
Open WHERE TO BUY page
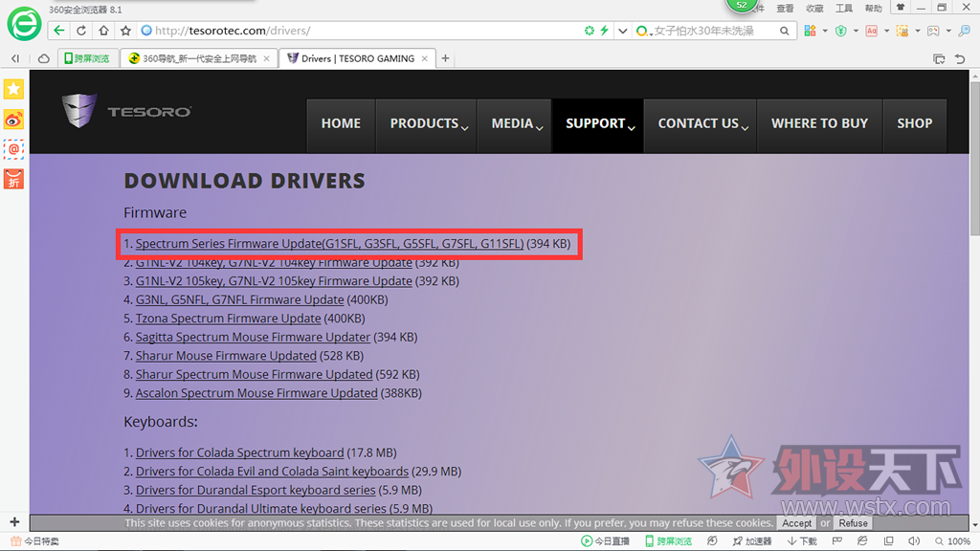(819, 123)
